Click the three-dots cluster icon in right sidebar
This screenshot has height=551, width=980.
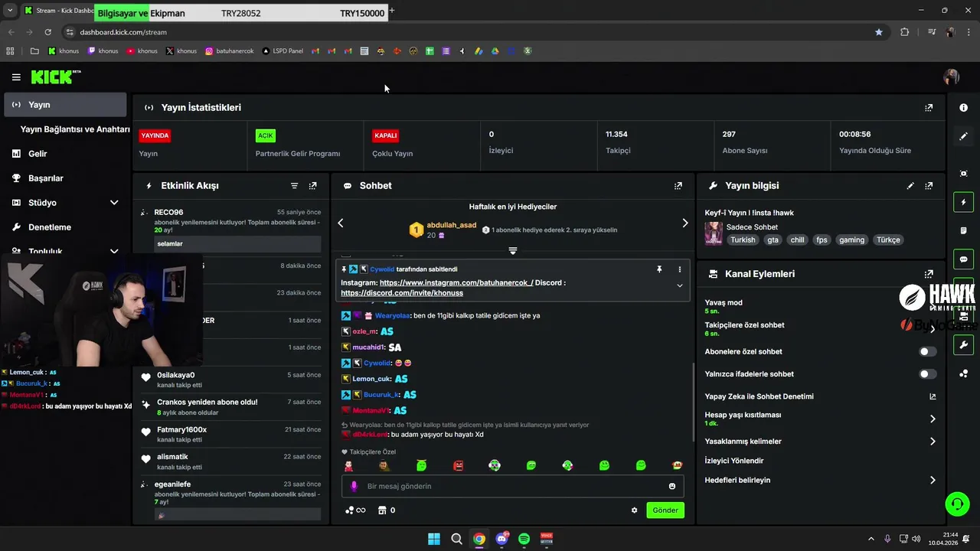[963, 373]
